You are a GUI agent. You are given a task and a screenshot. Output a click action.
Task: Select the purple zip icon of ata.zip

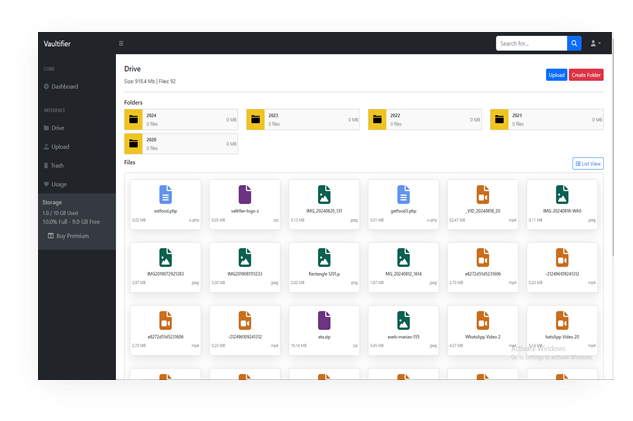pos(324,320)
